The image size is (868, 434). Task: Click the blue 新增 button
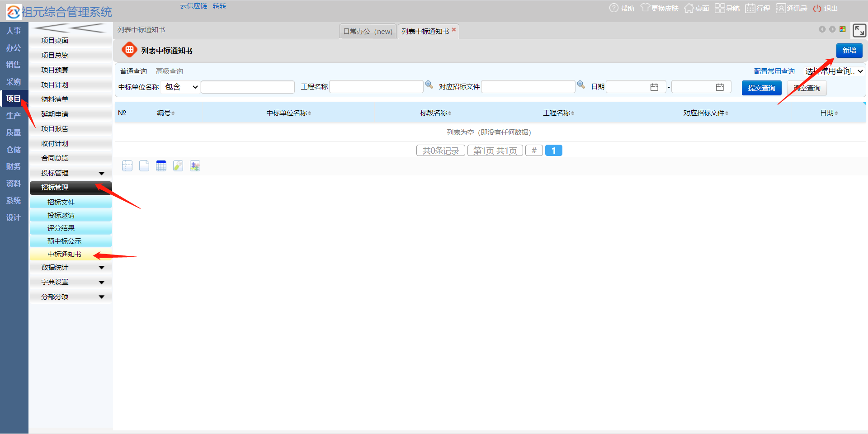849,50
